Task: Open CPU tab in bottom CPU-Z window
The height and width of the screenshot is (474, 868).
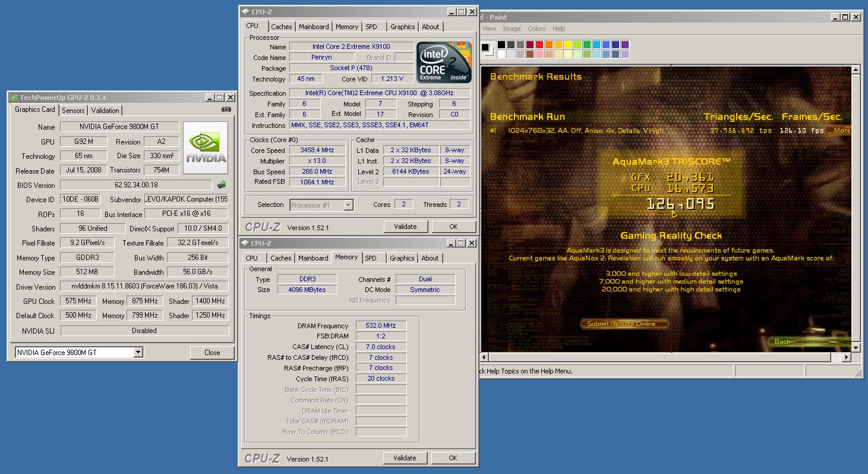Action: (x=252, y=258)
